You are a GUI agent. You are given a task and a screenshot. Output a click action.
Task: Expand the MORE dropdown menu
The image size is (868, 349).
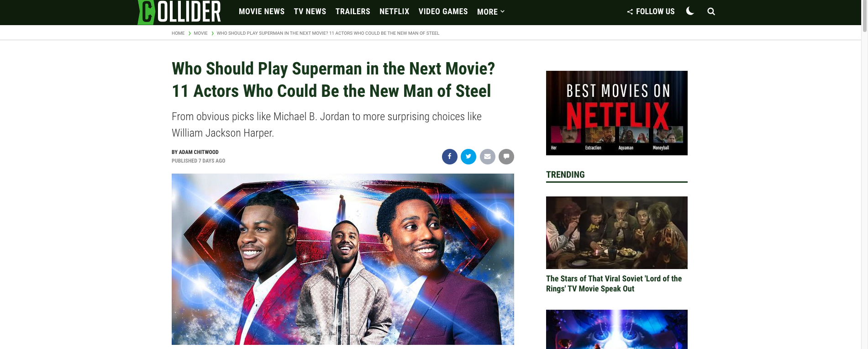(491, 11)
